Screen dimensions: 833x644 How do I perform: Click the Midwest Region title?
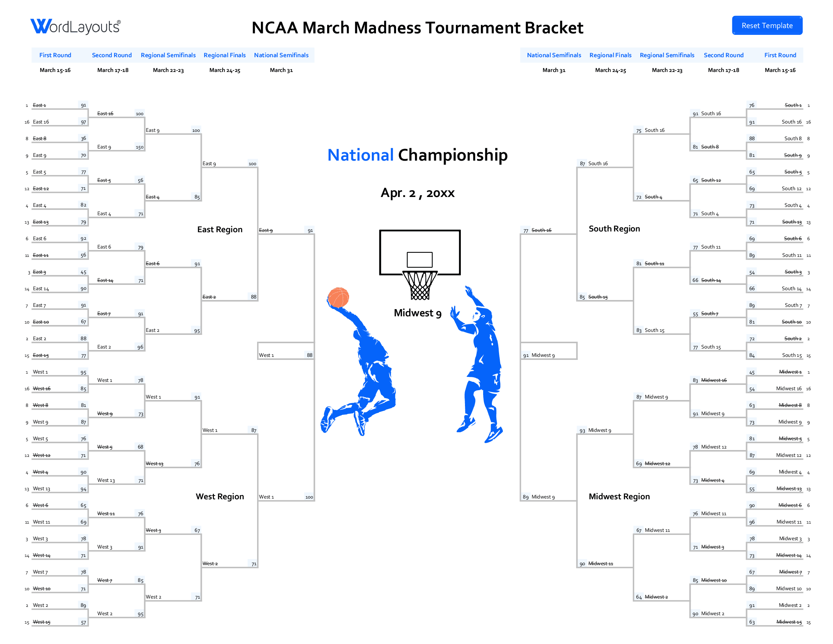point(619,496)
